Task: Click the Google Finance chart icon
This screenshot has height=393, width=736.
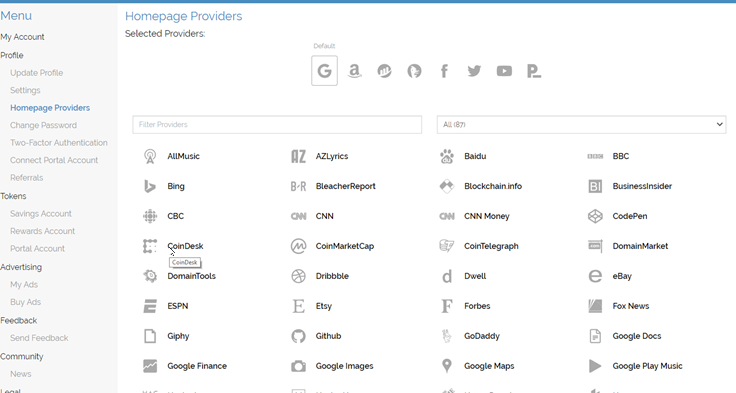Action: click(x=150, y=366)
